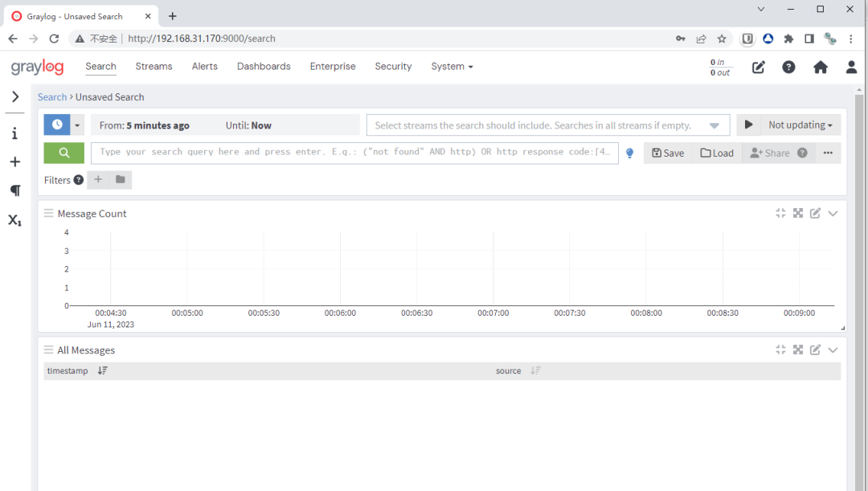Grab the Message Count widget drag handle

point(49,213)
